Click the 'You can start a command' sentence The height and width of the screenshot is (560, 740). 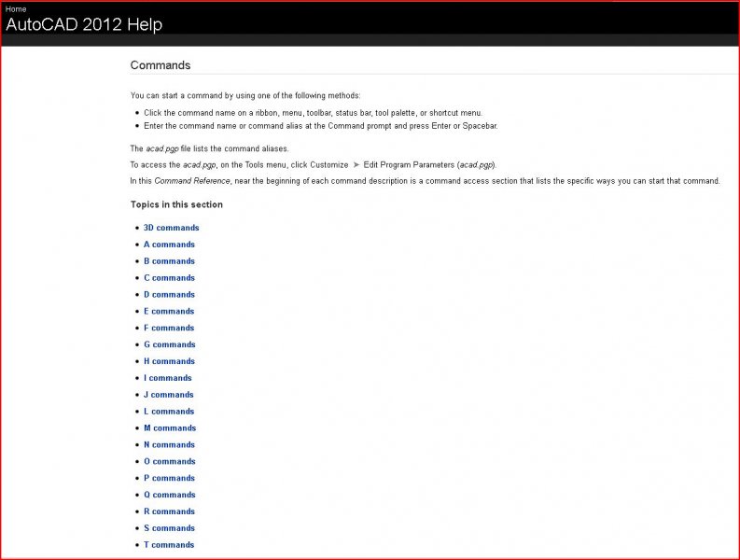245,95
